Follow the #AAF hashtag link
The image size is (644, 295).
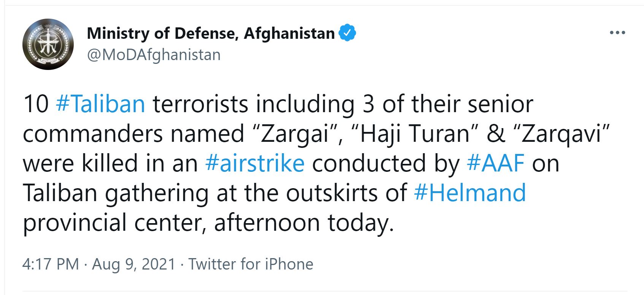coord(496,163)
